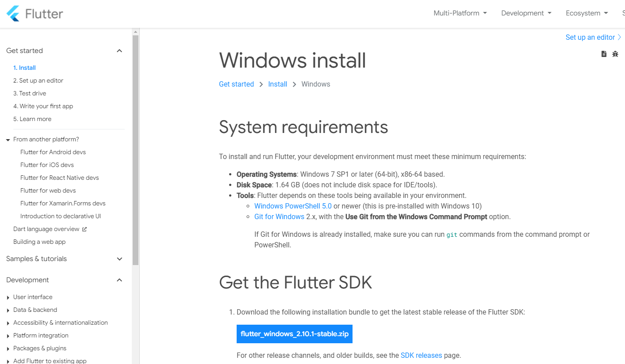
Task: Click the Get the Flutter SDK heading
Action: pos(295,282)
